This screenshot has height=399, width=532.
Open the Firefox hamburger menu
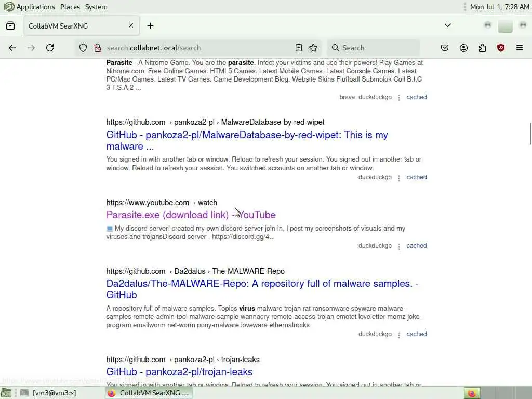pos(520,48)
